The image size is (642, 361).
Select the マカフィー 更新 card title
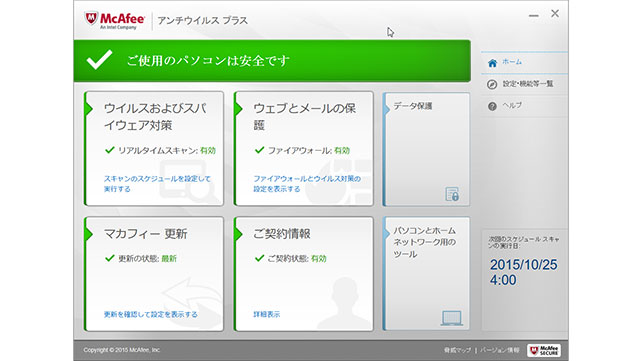pyautogui.click(x=145, y=234)
